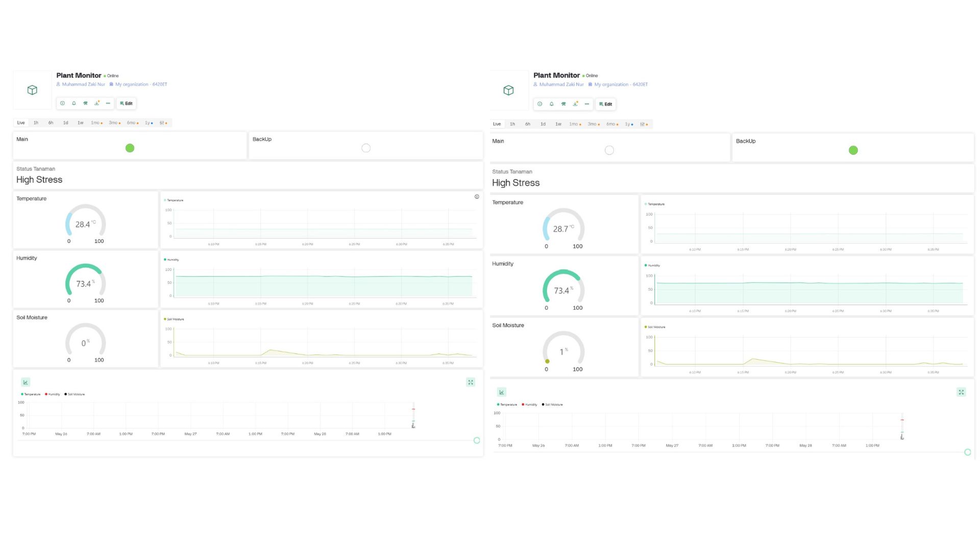Screen dimensions: 980x551
Task: Click fullscreen expand icon on left bottom chart
Action: (x=471, y=382)
